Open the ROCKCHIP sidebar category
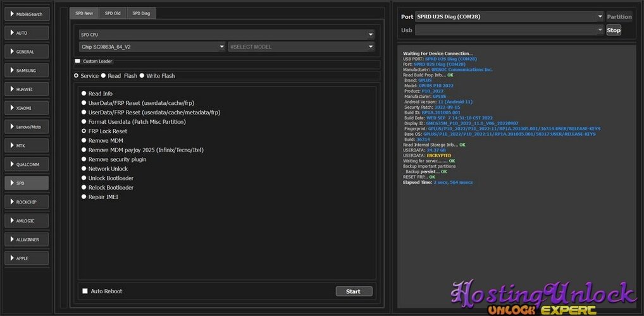644x316 pixels. pos(27,202)
